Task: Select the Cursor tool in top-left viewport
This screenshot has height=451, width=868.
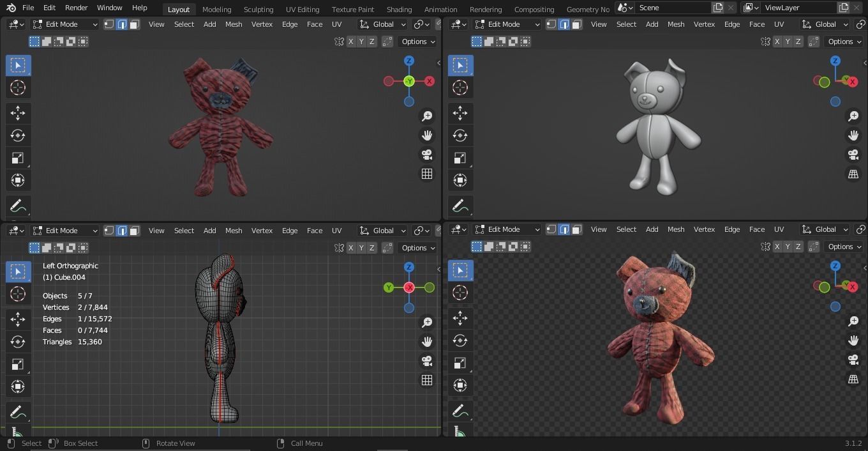Action: [x=18, y=88]
